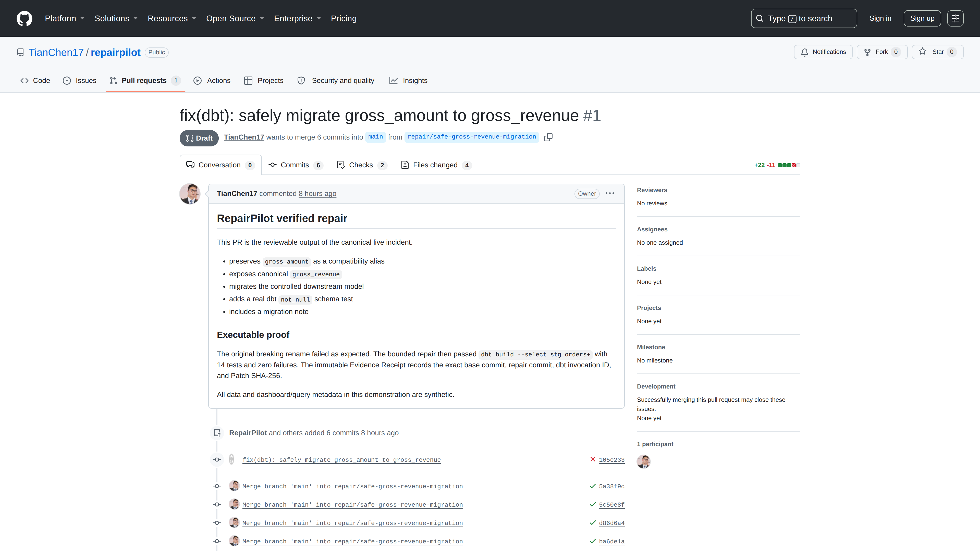Image resolution: width=980 pixels, height=551 pixels.
Task: Click the passing check icon for 5c50e8f
Action: [x=593, y=504]
